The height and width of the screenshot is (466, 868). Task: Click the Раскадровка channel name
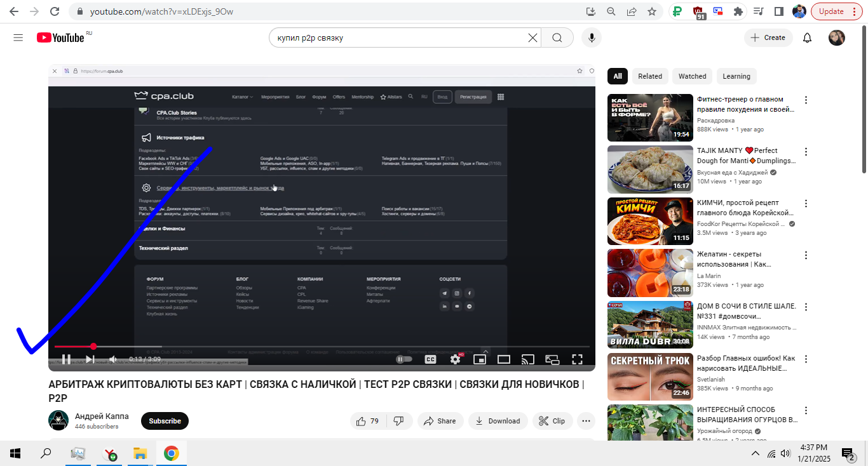coord(715,120)
